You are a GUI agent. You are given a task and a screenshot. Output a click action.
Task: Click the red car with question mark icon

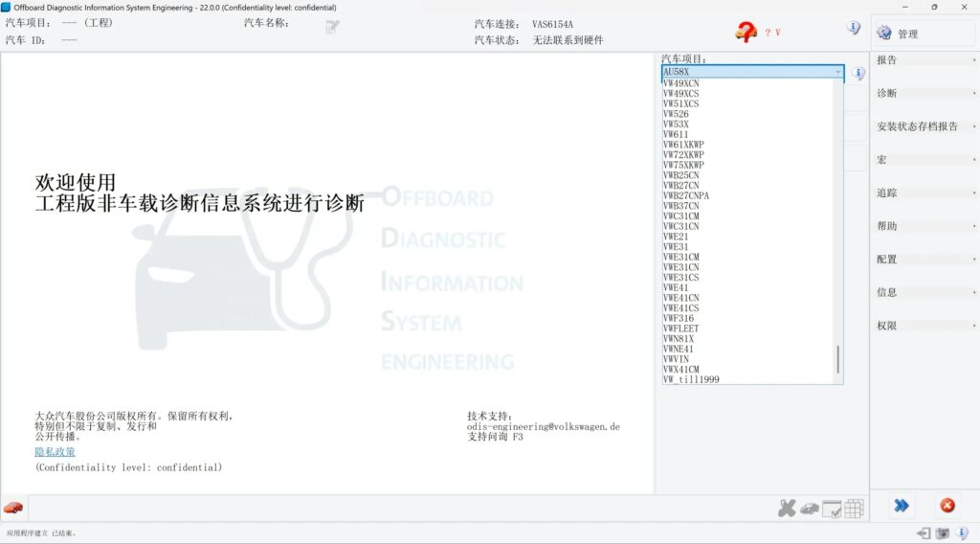pyautogui.click(x=746, y=32)
